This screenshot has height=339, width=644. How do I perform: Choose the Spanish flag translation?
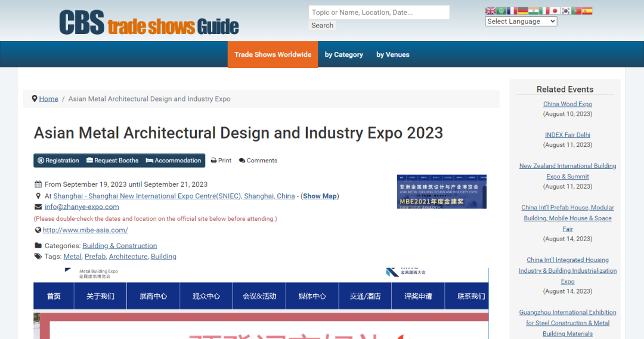[587, 11]
